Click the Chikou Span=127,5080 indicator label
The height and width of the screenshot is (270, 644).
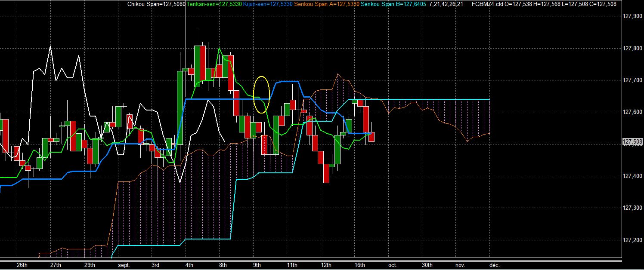coord(157,4)
